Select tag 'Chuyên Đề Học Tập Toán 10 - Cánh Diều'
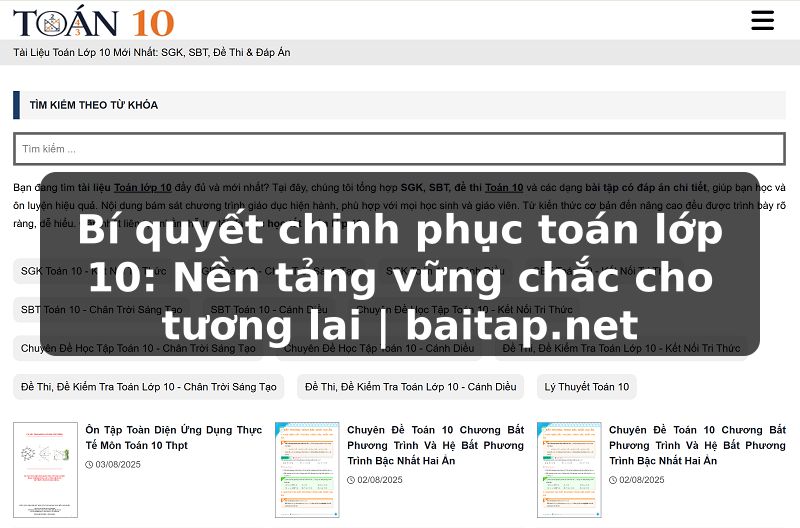This screenshot has height=528, width=800. (x=379, y=348)
